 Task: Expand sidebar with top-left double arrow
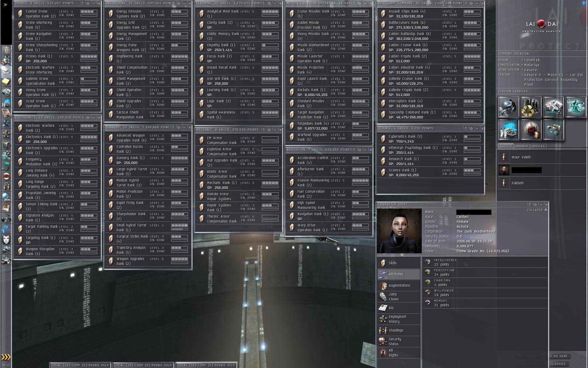click(x=5, y=5)
